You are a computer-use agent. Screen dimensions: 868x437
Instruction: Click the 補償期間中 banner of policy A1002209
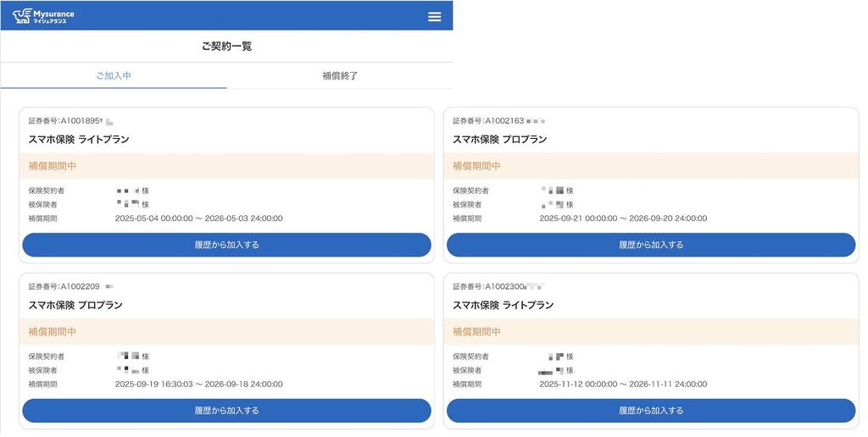[226, 332]
